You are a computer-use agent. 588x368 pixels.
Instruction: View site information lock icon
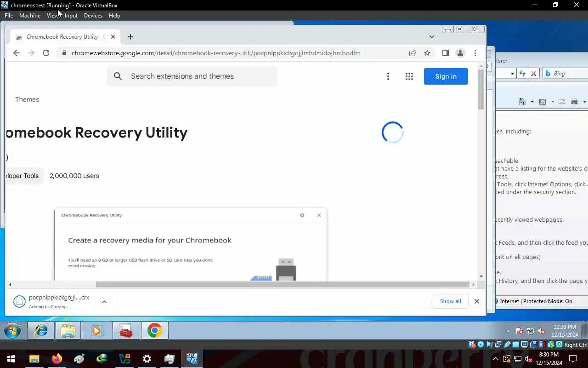pos(64,53)
